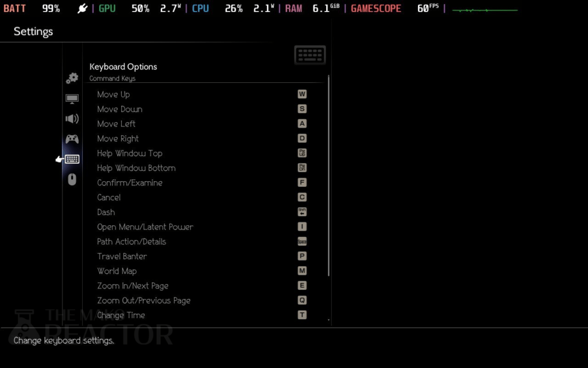Click the I key icon for Open Menu
The image size is (588, 368).
302,227
